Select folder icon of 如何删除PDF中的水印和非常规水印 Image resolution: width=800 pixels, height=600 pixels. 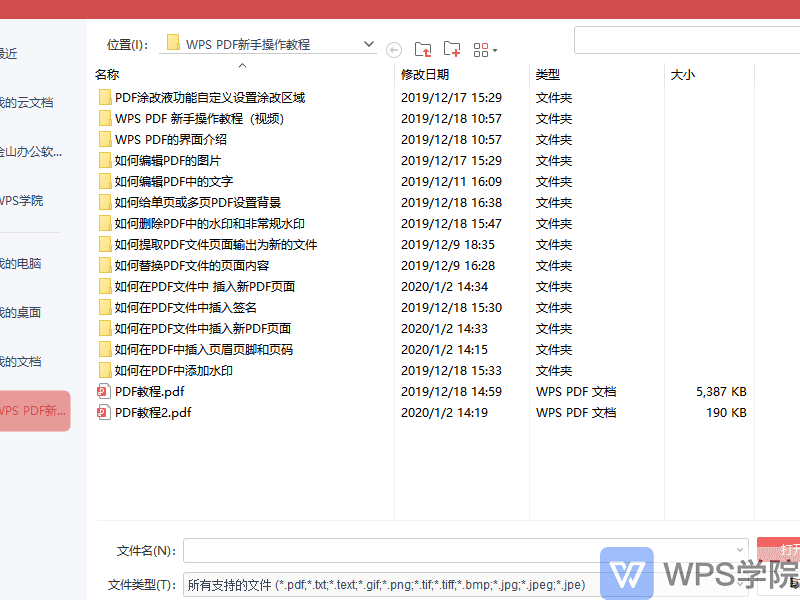pyautogui.click(x=105, y=223)
